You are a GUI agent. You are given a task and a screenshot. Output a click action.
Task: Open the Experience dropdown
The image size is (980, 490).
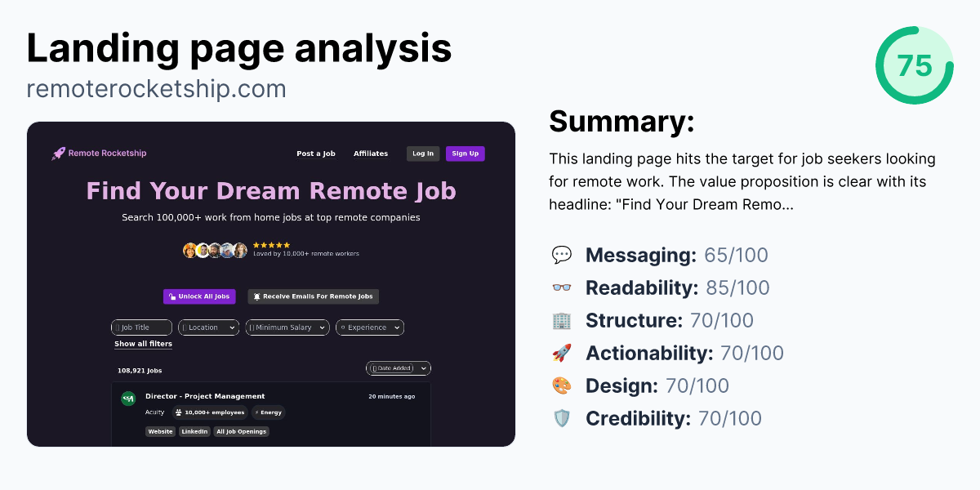tap(369, 327)
